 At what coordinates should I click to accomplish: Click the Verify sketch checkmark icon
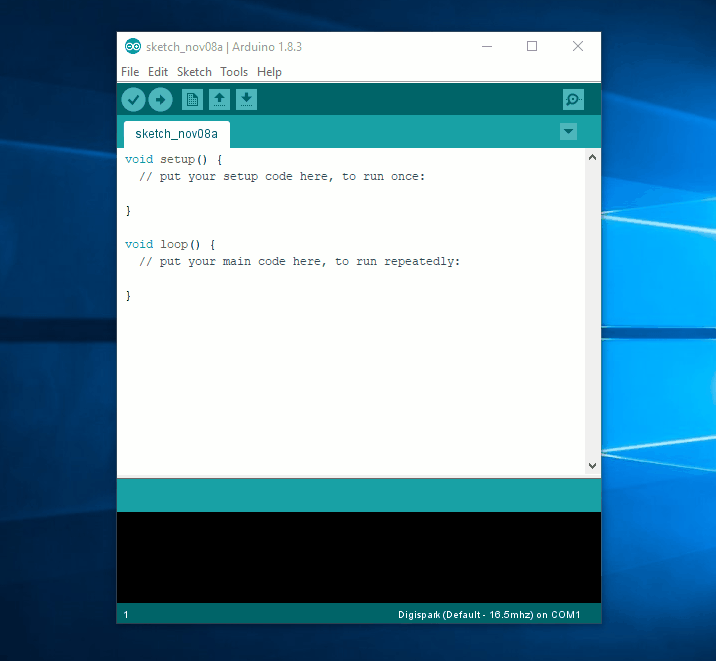(133, 99)
